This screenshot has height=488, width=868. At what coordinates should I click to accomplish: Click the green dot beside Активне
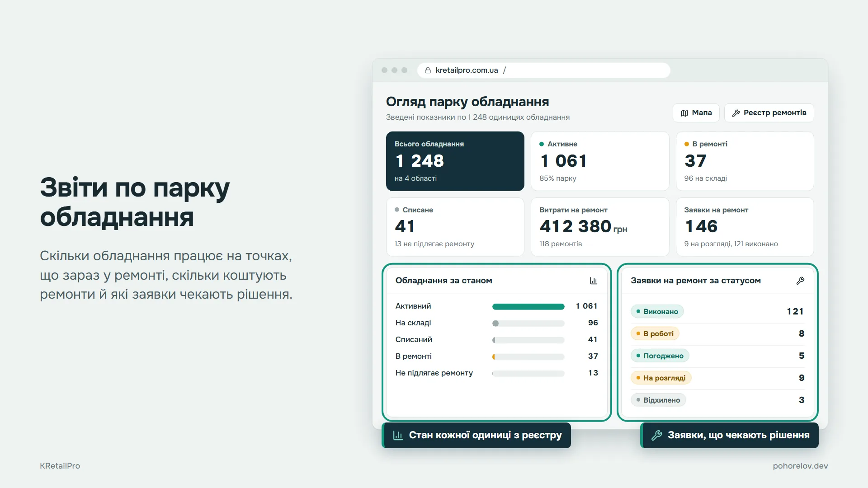[x=542, y=144]
